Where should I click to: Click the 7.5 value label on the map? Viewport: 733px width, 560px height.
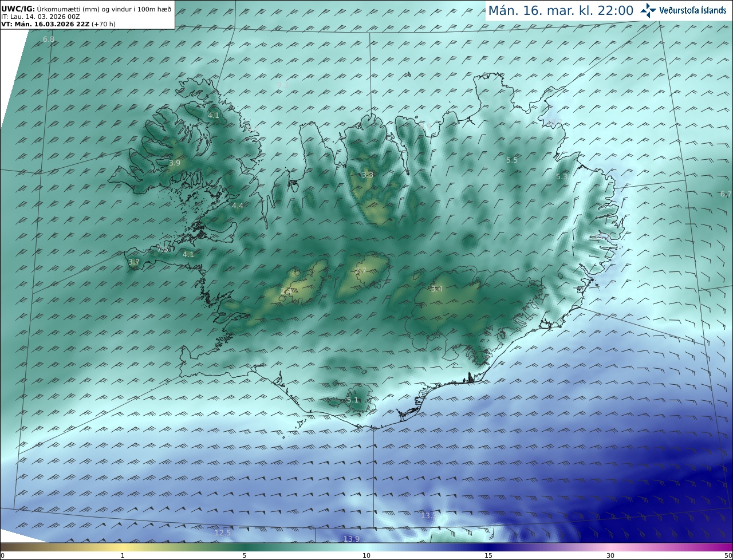(x=163, y=250)
